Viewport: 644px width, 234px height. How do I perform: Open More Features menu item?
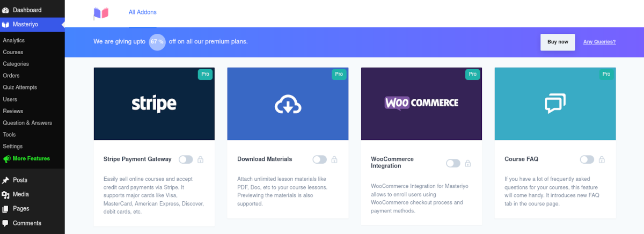[31, 159]
